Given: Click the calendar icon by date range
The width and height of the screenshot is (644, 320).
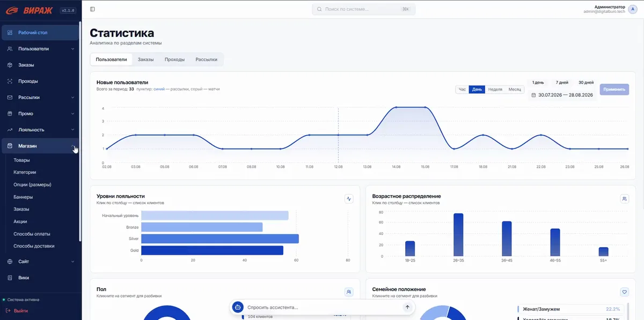Looking at the screenshot, I should (x=533, y=95).
